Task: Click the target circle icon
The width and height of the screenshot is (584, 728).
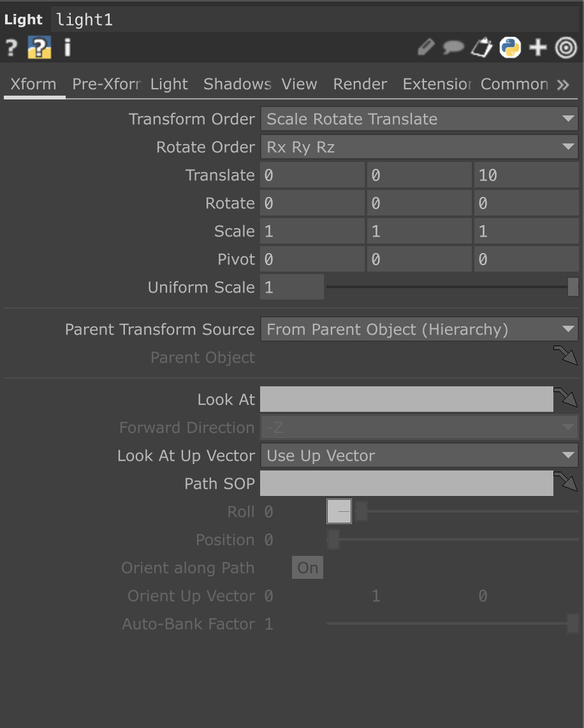Action: tap(566, 48)
